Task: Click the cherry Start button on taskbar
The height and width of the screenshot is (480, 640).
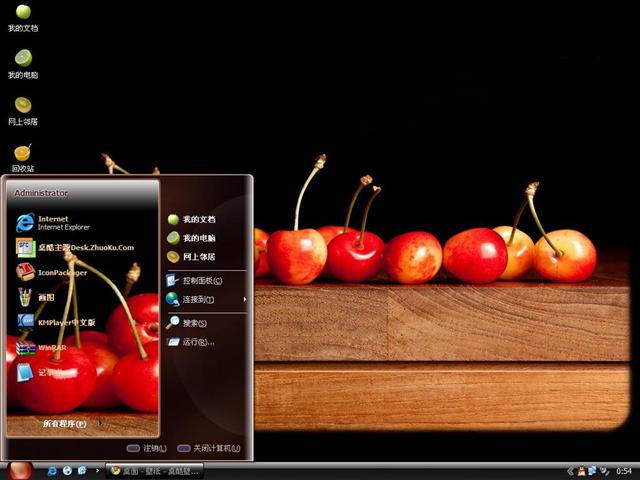Action: tap(20, 469)
